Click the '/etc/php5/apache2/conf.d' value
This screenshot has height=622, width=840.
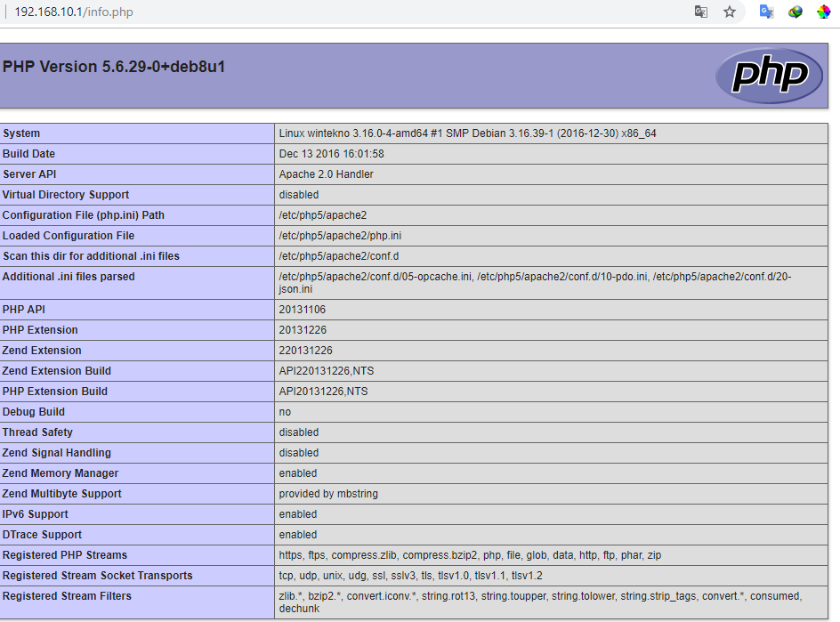[338, 256]
